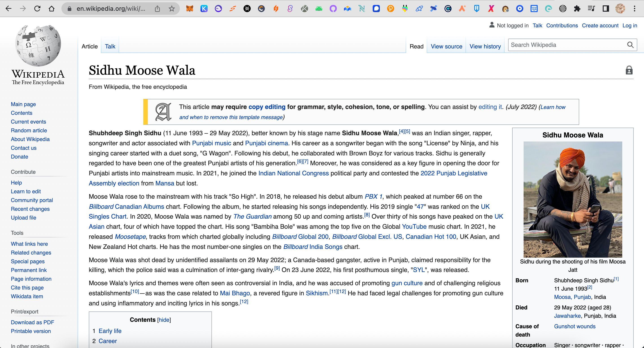Viewport: 644px width, 348px height.
Task: Open the copy editing link in notice
Action: click(x=267, y=107)
